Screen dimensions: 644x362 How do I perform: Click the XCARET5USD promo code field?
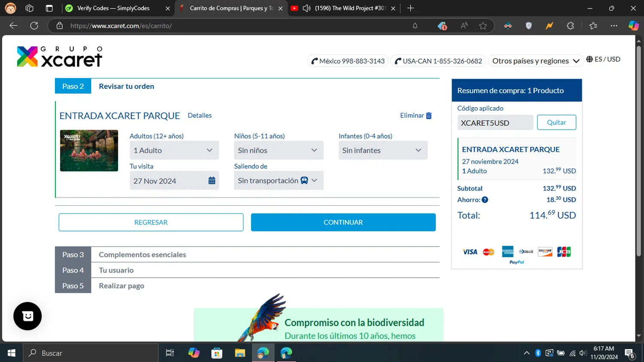(495, 123)
